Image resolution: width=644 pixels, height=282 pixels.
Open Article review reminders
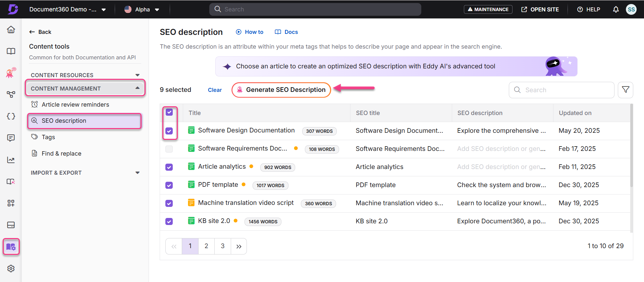click(75, 105)
